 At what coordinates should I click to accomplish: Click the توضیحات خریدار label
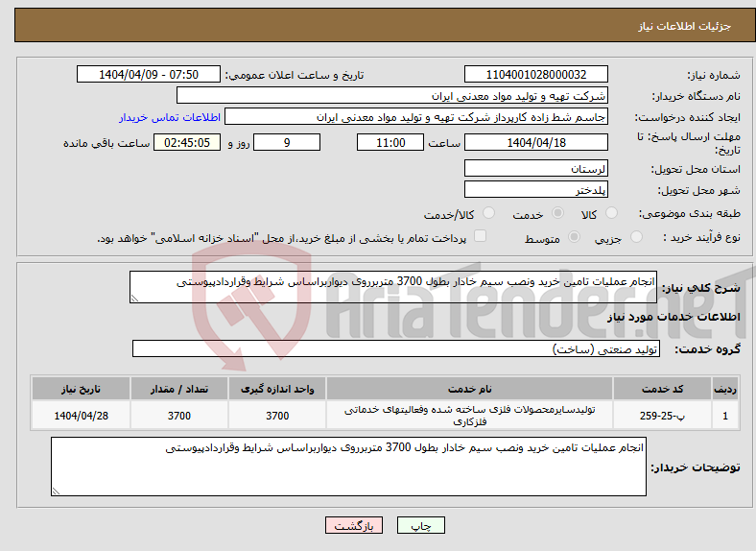tap(696, 467)
